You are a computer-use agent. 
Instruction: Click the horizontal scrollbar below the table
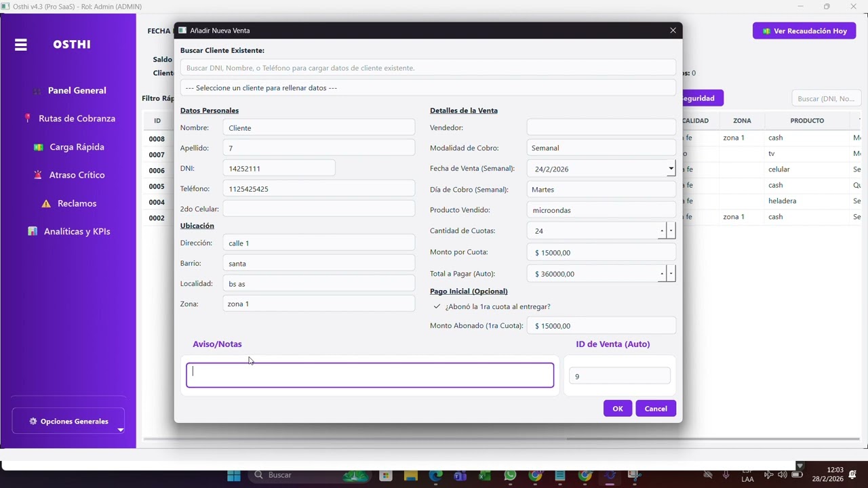(x=713, y=439)
